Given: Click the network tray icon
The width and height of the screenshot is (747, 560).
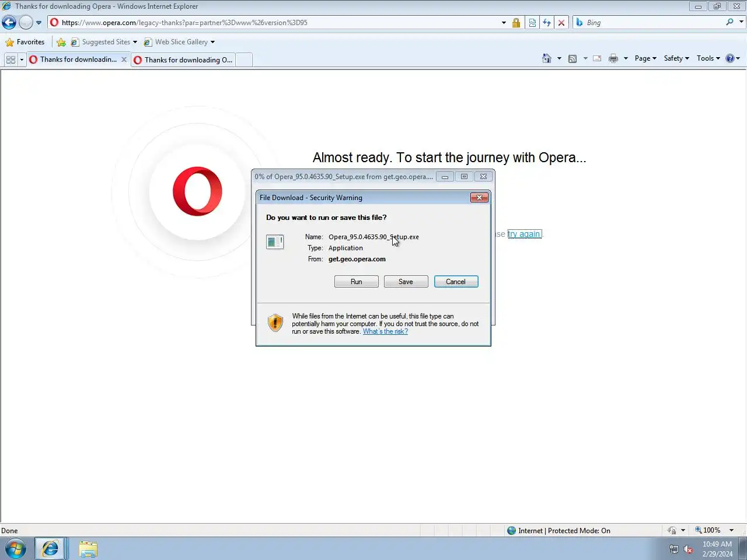Looking at the screenshot, I should click(x=674, y=549).
